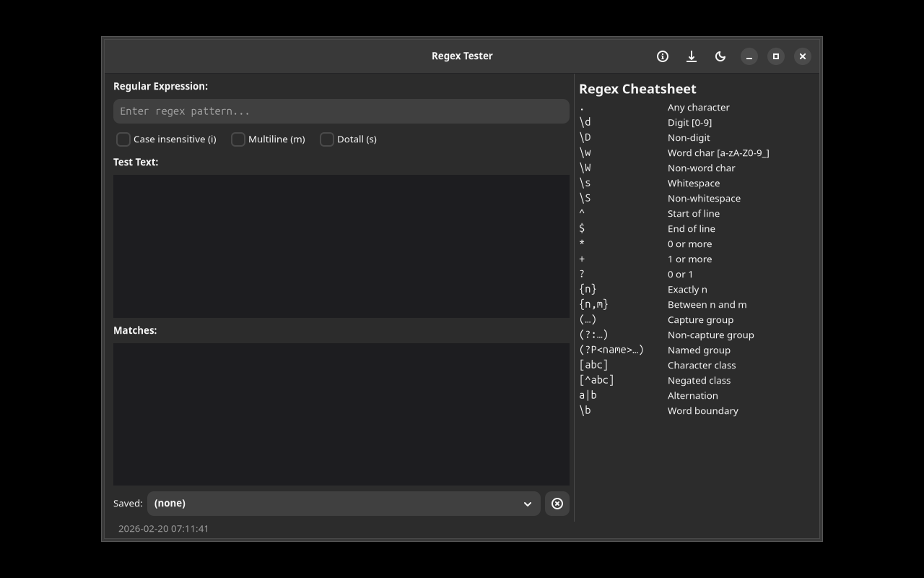Viewport: 924px width, 578px height.
Task: Click the status bar timestamp 2026-02-20
Action: point(163,529)
